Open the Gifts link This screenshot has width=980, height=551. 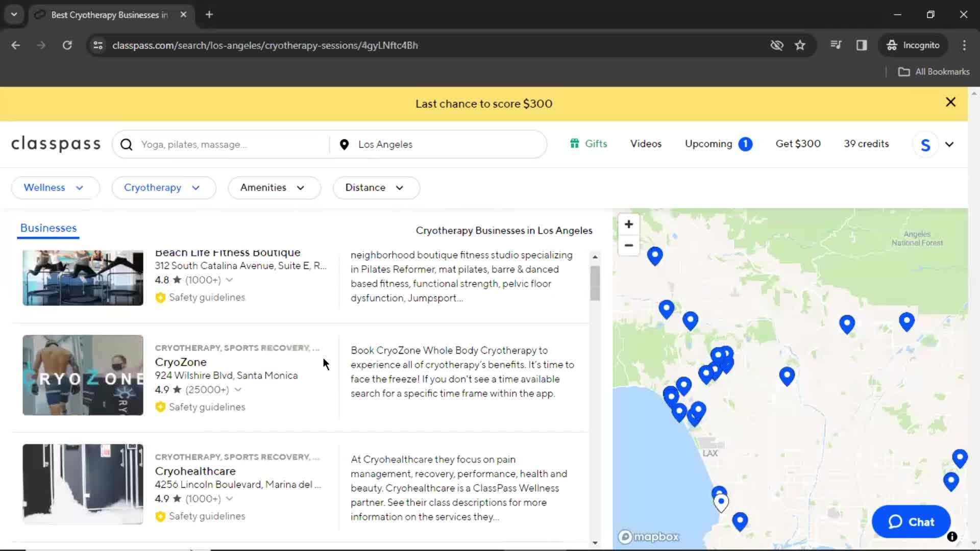pyautogui.click(x=589, y=144)
